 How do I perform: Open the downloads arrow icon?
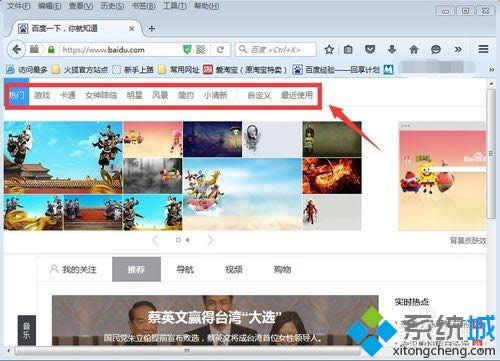pyautogui.click(x=392, y=50)
